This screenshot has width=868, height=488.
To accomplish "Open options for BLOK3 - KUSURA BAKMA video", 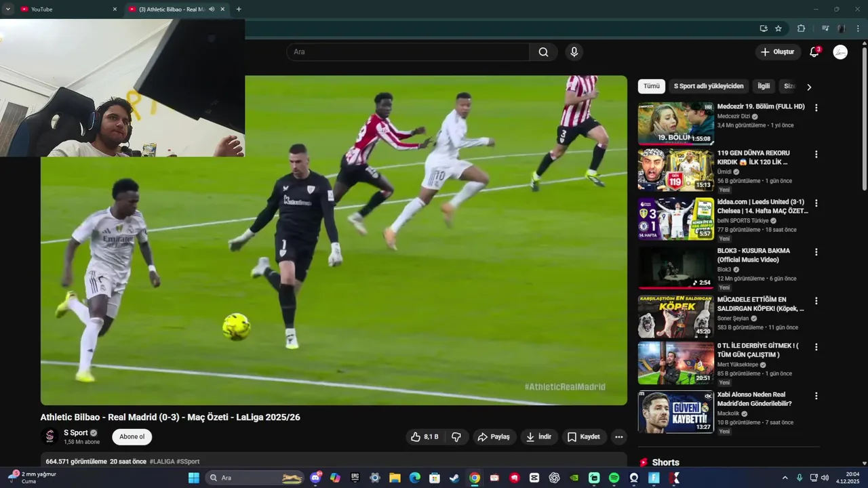I will (816, 252).
